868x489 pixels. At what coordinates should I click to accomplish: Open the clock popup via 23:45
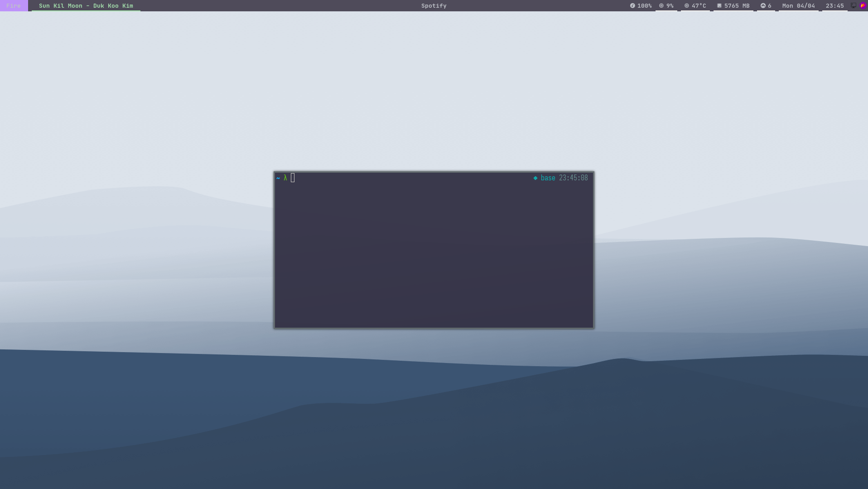(834, 5)
